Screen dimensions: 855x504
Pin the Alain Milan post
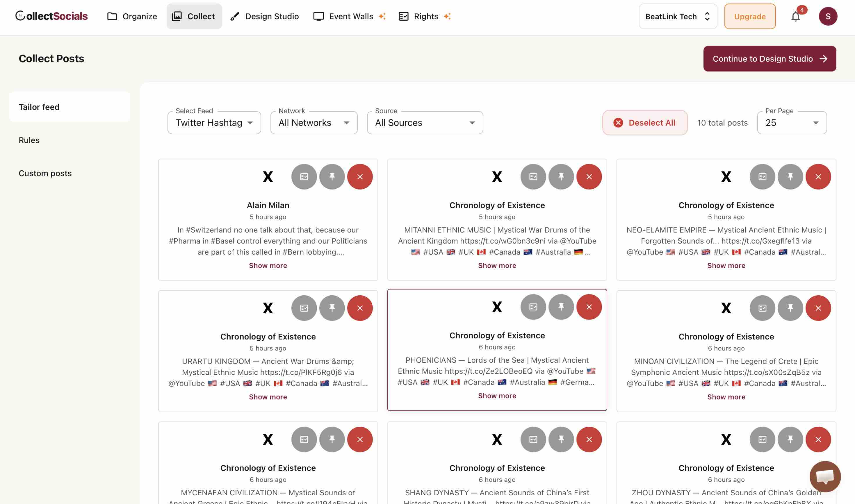pyautogui.click(x=332, y=177)
